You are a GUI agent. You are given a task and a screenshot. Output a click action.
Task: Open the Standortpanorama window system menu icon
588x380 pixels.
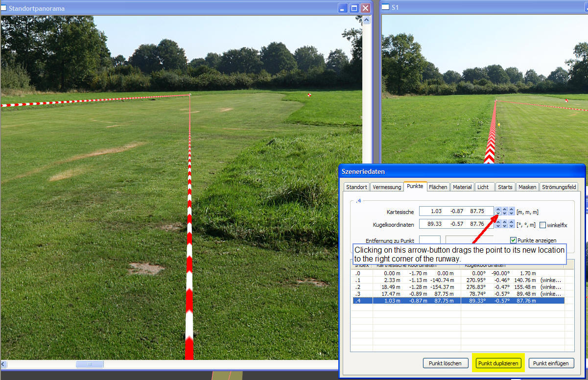click(4, 8)
